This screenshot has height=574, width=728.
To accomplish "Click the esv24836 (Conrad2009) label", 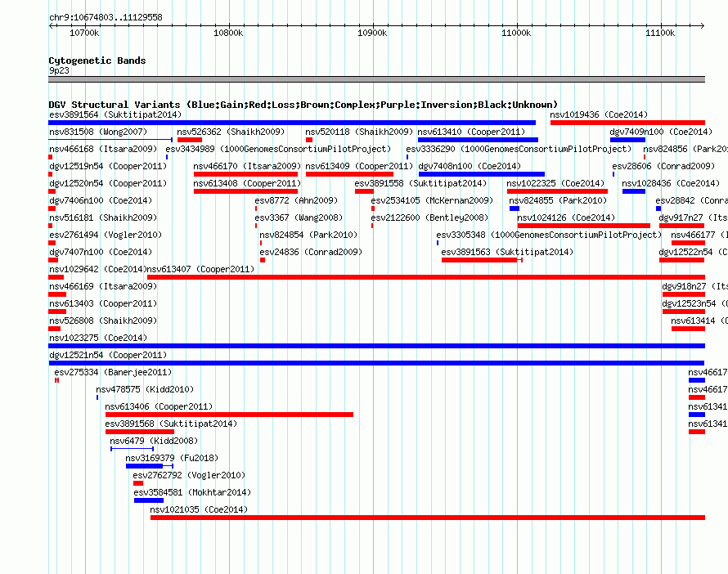I will click(311, 252).
